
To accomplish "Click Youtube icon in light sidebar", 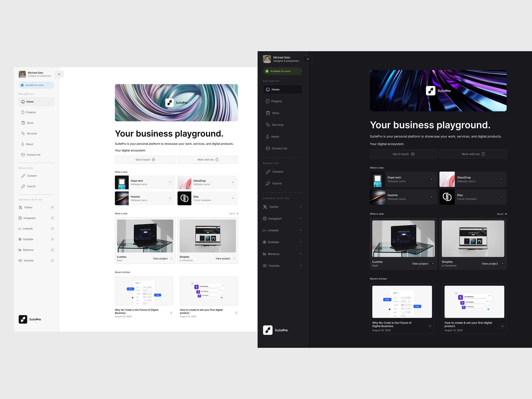I will (x=20, y=261).
